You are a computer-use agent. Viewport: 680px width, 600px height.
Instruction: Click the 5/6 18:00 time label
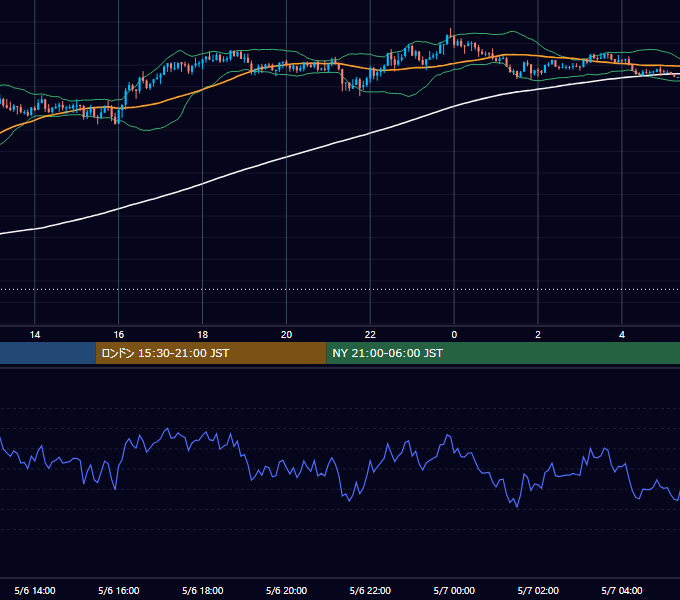203,590
